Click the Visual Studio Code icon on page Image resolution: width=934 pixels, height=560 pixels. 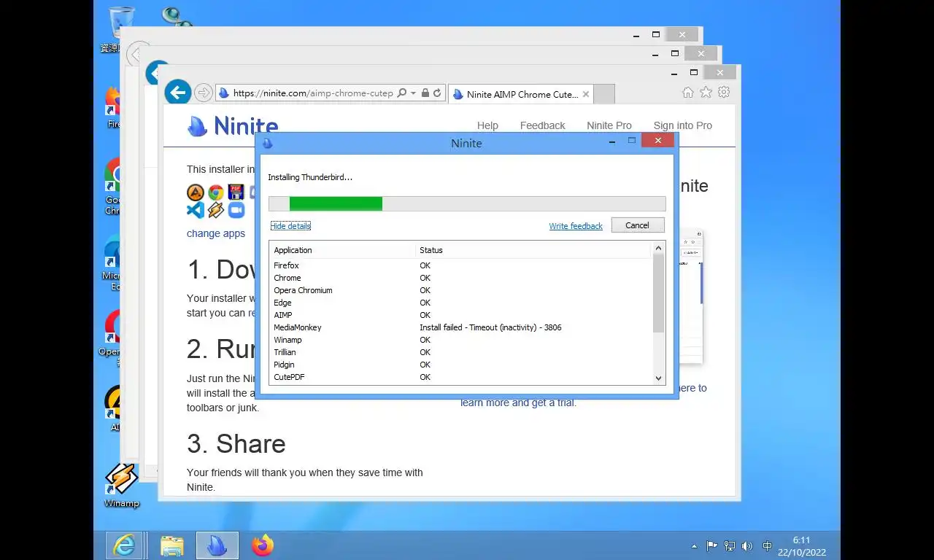click(x=196, y=210)
